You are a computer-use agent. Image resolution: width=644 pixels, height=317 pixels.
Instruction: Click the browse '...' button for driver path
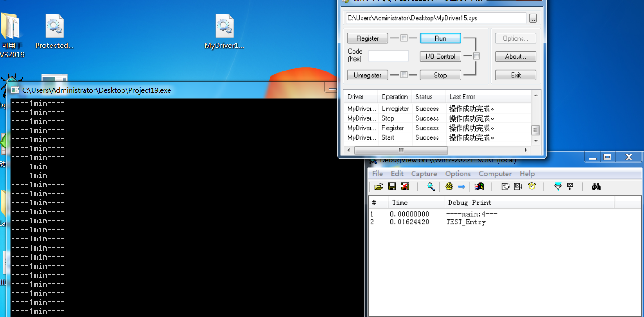click(533, 19)
